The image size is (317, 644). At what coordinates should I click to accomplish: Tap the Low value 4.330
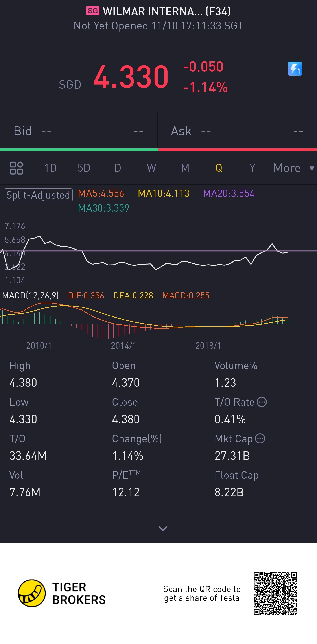(23, 419)
